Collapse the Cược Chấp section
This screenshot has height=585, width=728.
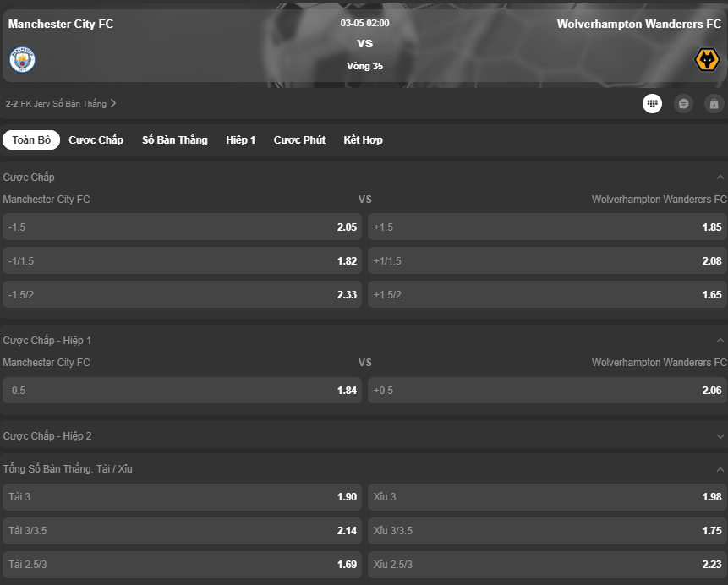point(720,177)
